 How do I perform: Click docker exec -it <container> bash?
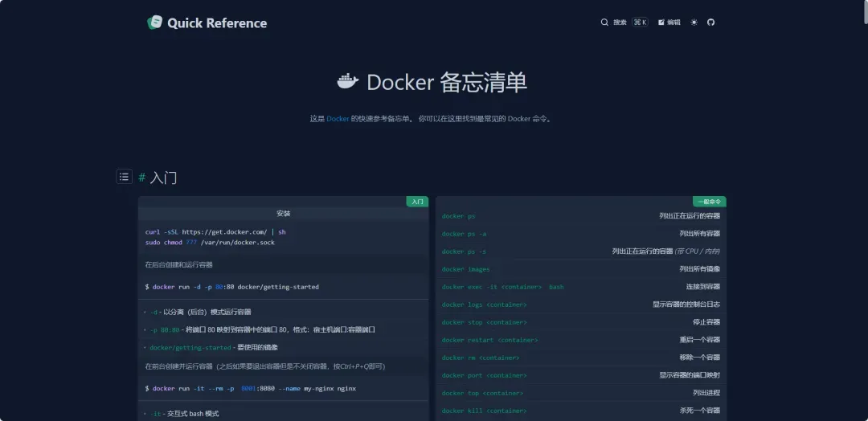(502, 287)
